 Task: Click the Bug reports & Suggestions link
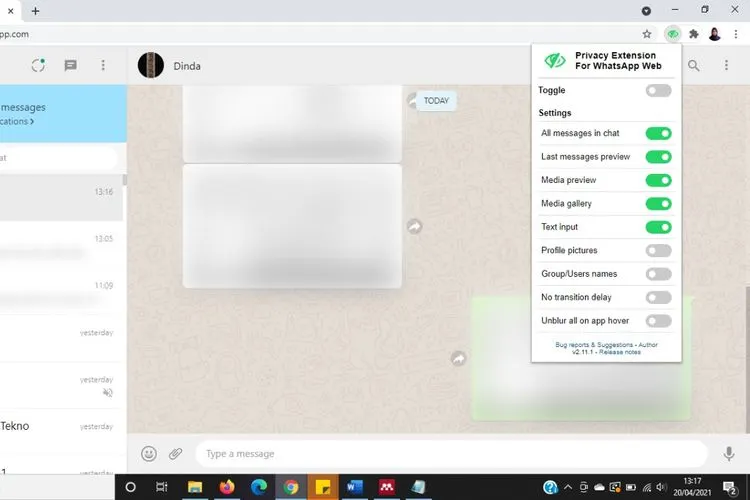[593, 344]
